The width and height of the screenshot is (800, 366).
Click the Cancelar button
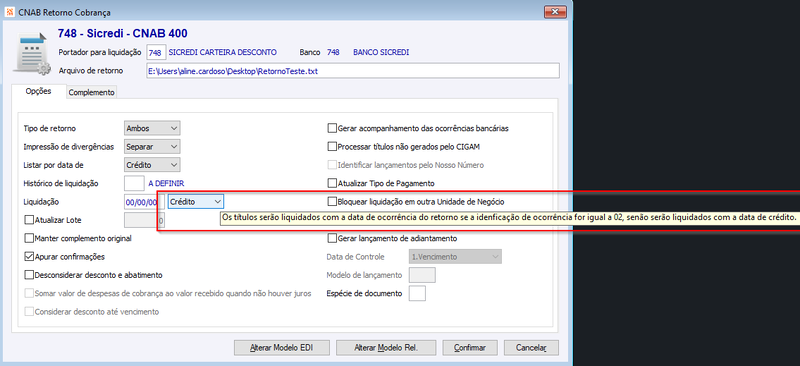531,348
